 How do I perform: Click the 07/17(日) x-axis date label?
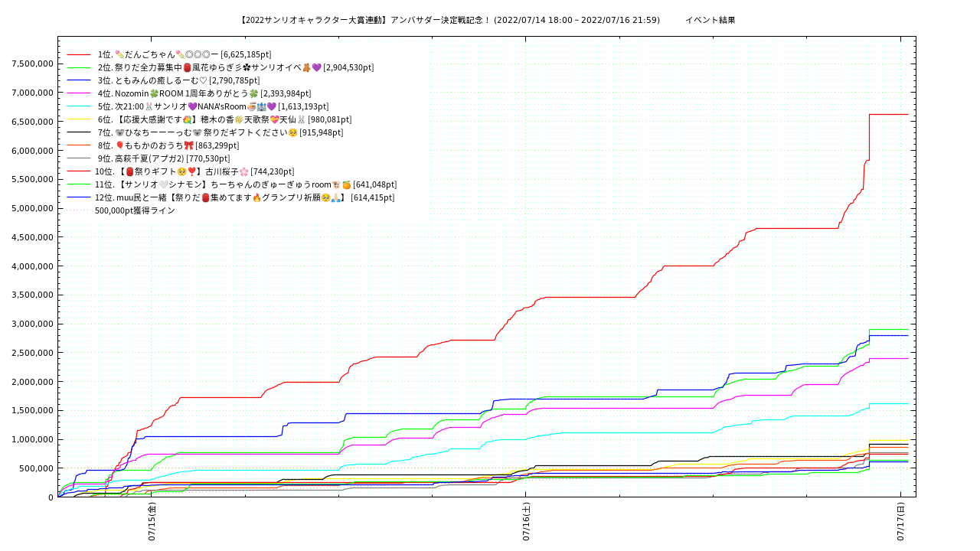tap(901, 522)
